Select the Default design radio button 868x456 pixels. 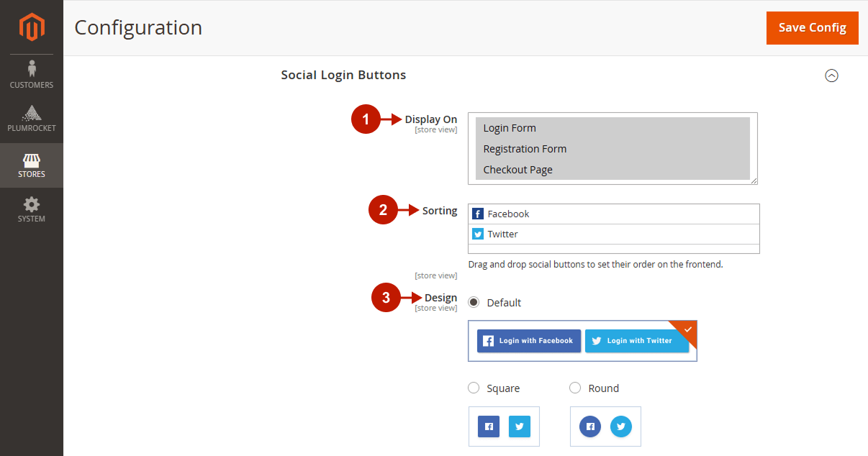tap(474, 302)
